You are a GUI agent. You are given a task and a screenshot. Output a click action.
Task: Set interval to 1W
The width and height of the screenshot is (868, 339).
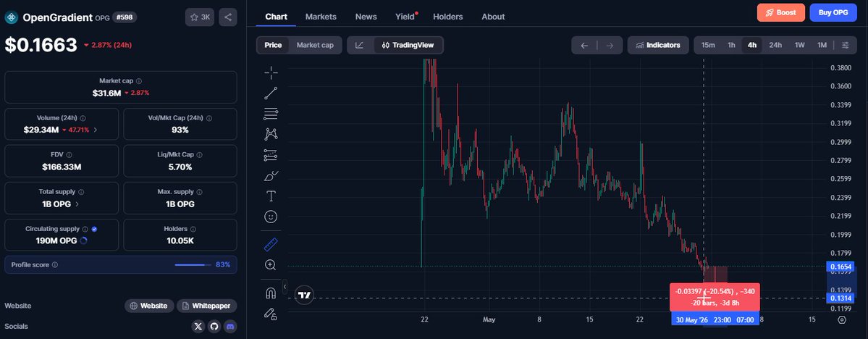pyautogui.click(x=800, y=46)
